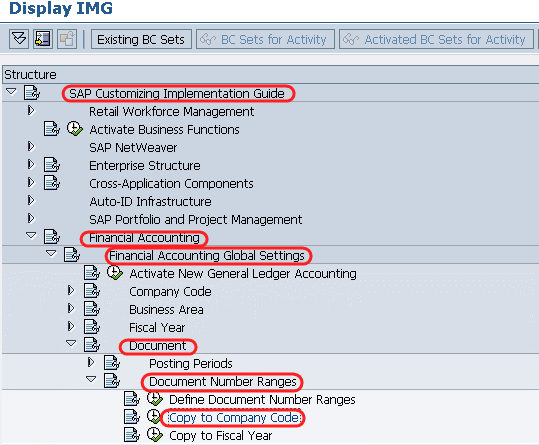The image size is (539, 445).
Task: Click BC Sets for Activity button
Action: pos(265,40)
